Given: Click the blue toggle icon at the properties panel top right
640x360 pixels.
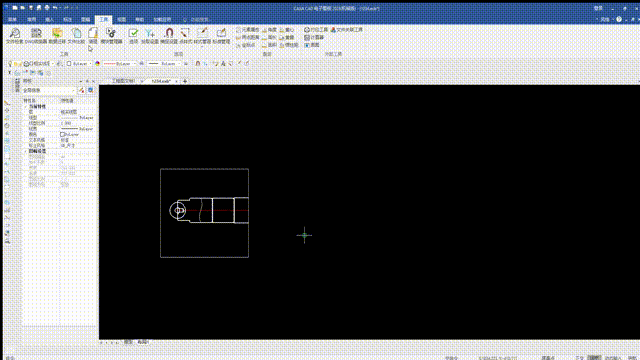Looking at the screenshot, I should [91, 90].
